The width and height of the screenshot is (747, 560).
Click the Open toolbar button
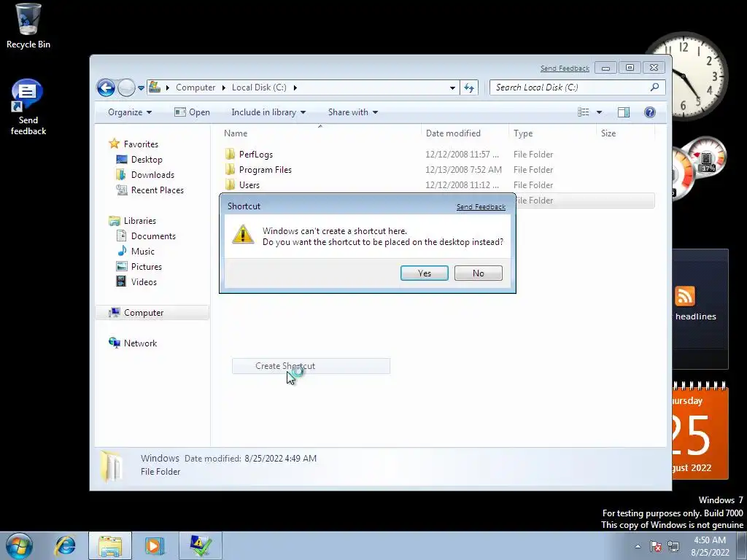[192, 112]
